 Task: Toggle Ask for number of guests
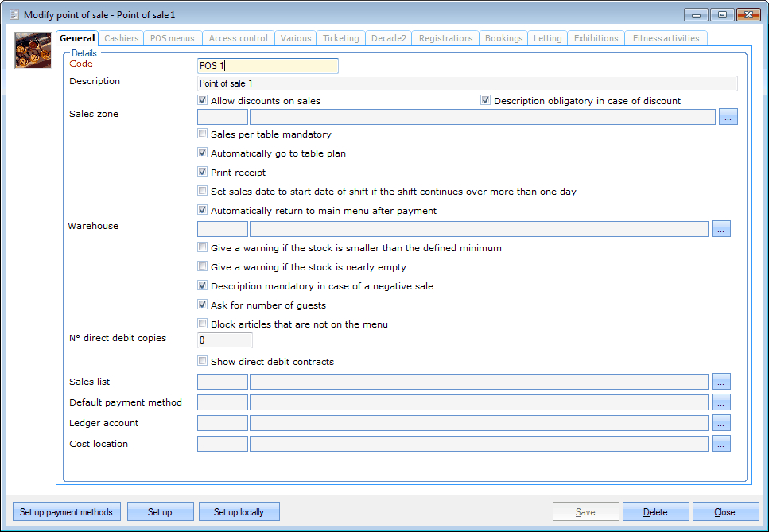[203, 305]
